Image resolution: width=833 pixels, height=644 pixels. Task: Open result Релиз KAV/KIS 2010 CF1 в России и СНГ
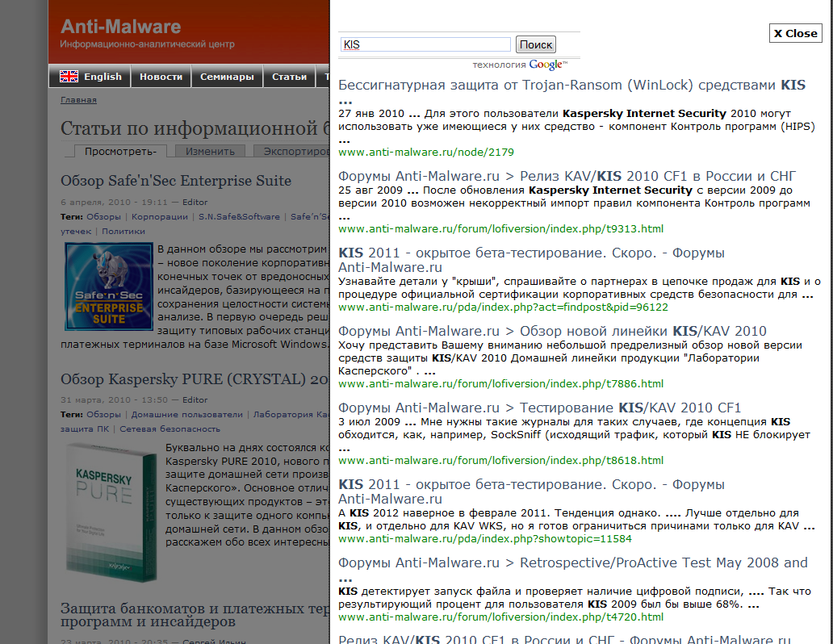click(567, 176)
